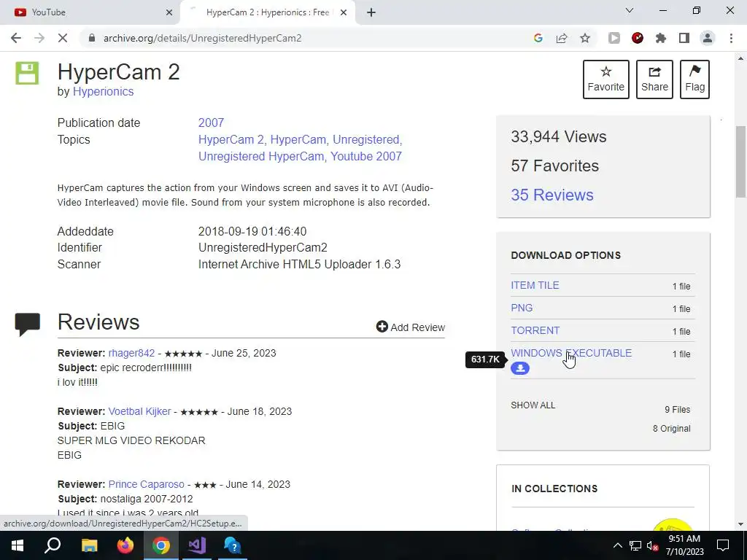Open the notifications action center

pyautogui.click(x=723, y=545)
